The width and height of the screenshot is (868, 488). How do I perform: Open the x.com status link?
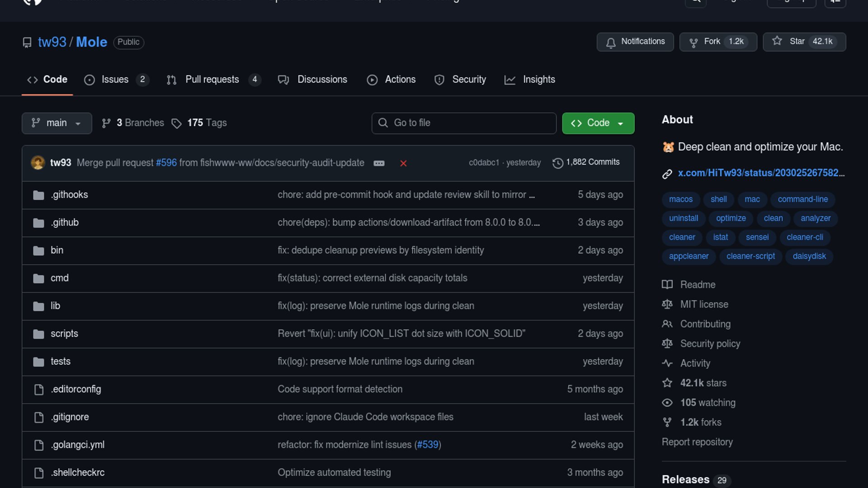760,173
